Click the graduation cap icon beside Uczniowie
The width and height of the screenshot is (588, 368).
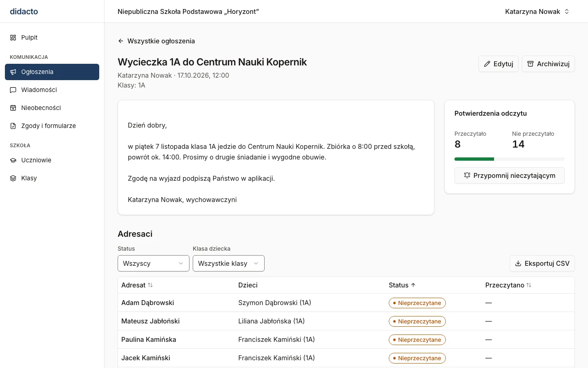[x=13, y=160]
